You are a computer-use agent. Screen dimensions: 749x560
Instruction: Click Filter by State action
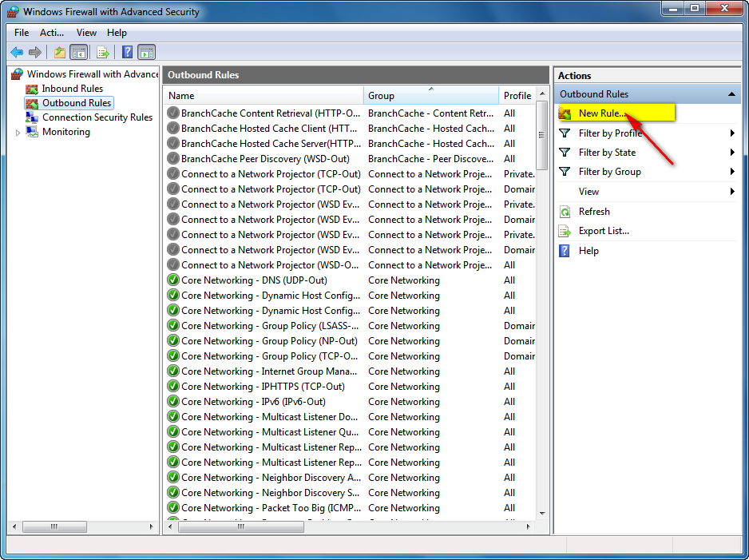click(x=607, y=153)
